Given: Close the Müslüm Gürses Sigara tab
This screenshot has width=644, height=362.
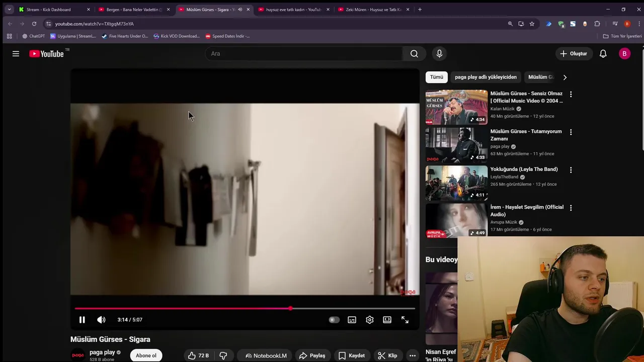Looking at the screenshot, I should click(248, 10).
